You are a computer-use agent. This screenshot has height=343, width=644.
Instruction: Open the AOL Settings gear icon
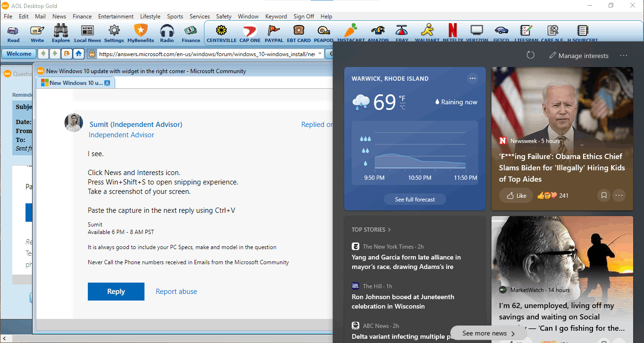point(114,33)
